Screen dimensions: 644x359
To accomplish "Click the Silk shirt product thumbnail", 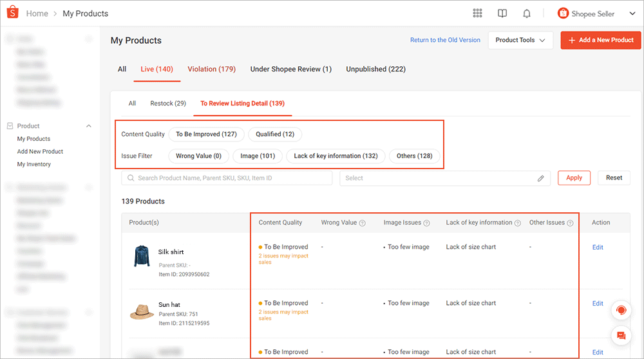I will (x=142, y=255).
